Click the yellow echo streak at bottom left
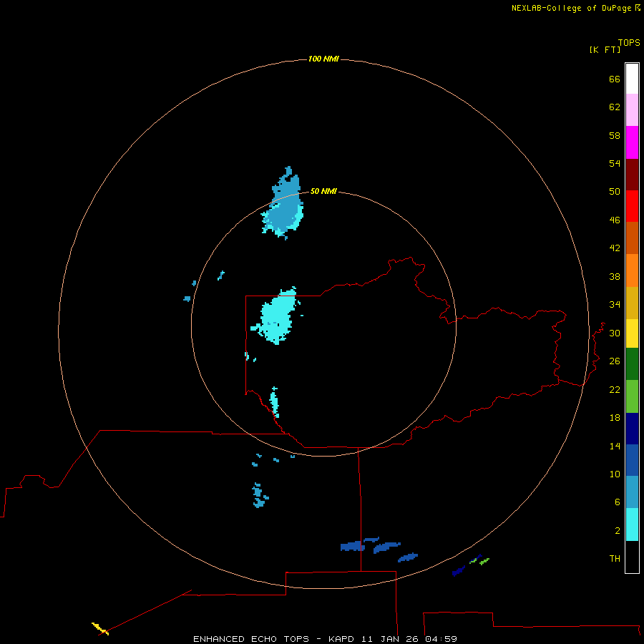Image resolution: width=644 pixels, height=644 pixels. pyautogui.click(x=100, y=629)
